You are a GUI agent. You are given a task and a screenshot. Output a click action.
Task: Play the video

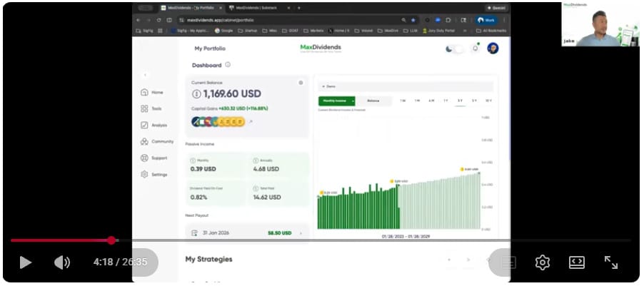point(26,262)
